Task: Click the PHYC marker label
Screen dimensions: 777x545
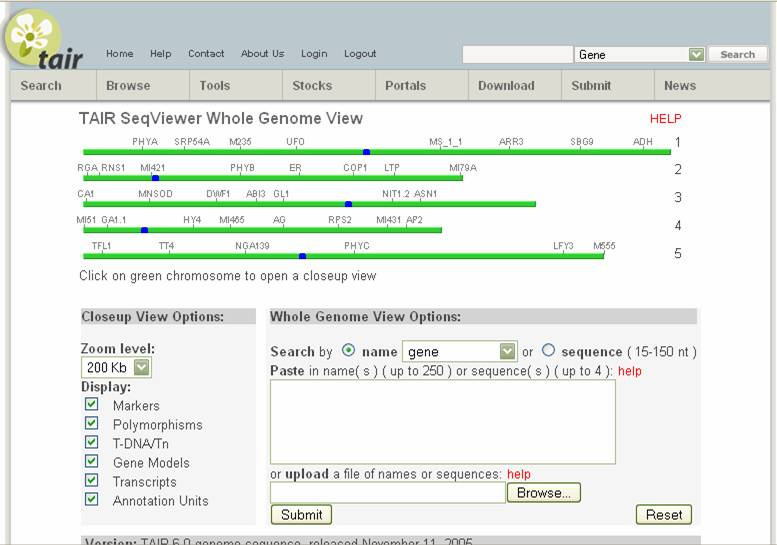Action: pos(357,246)
